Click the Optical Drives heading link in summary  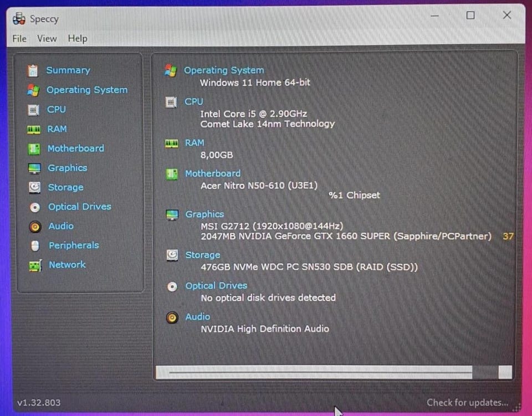(216, 286)
